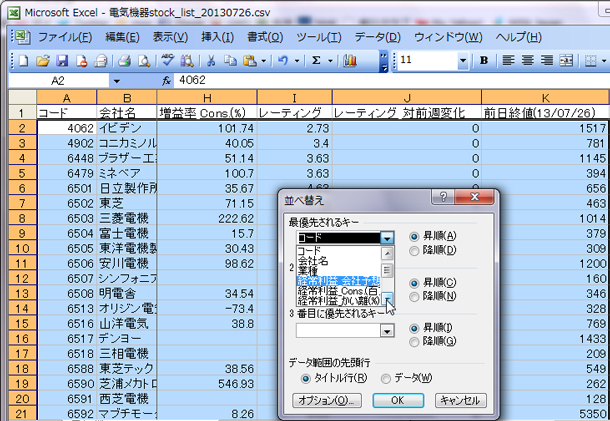Screen dimensions: 610x421
Task: Select column H header
Action: [x=207, y=97]
